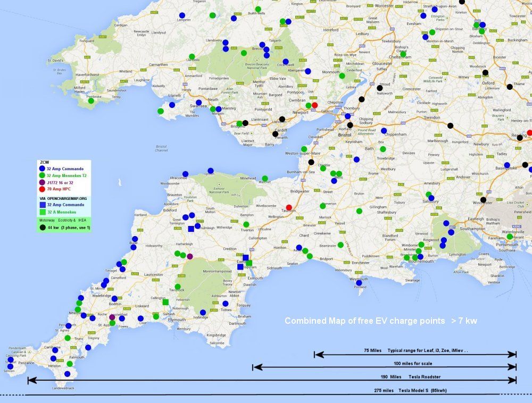Select the red marker near Newport, Wales

[x=314, y=105]
